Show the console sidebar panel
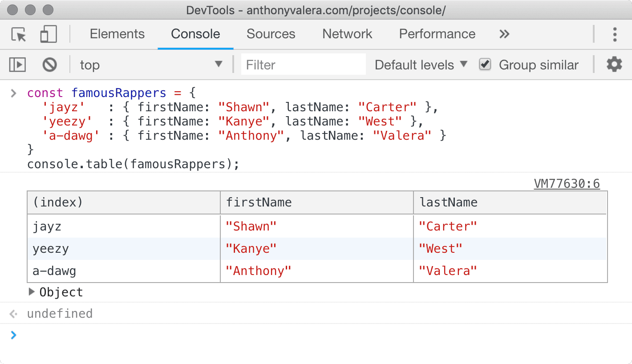 coord(17,65)
